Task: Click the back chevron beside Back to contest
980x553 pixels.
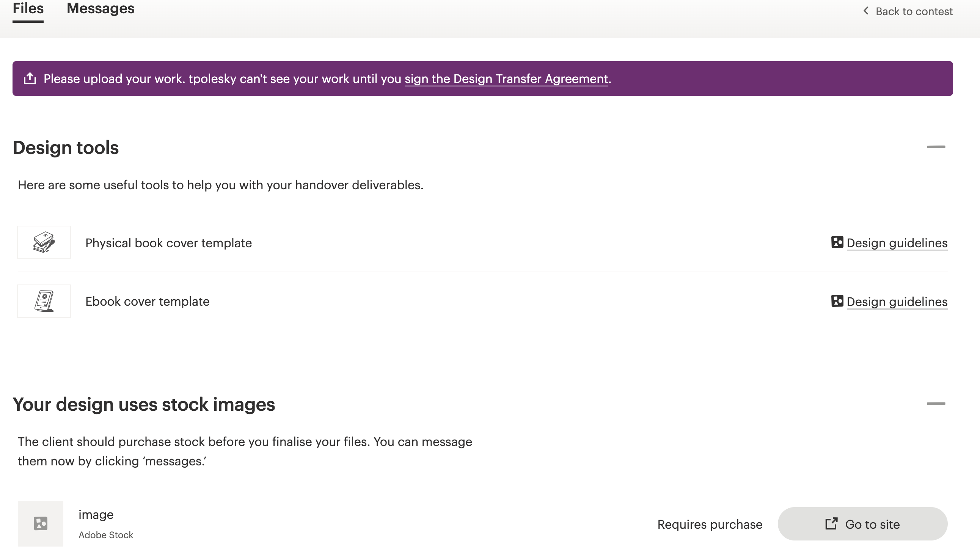Action: coord(866,11)
